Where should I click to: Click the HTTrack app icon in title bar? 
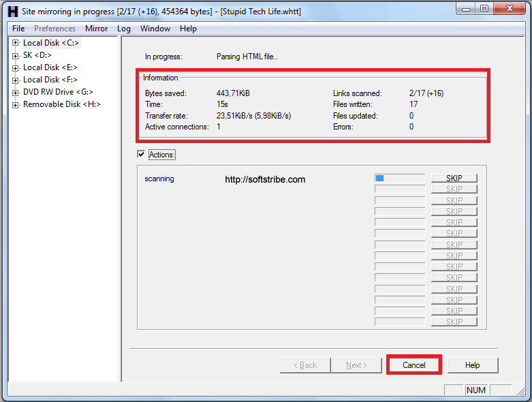[x=13, y=11]
